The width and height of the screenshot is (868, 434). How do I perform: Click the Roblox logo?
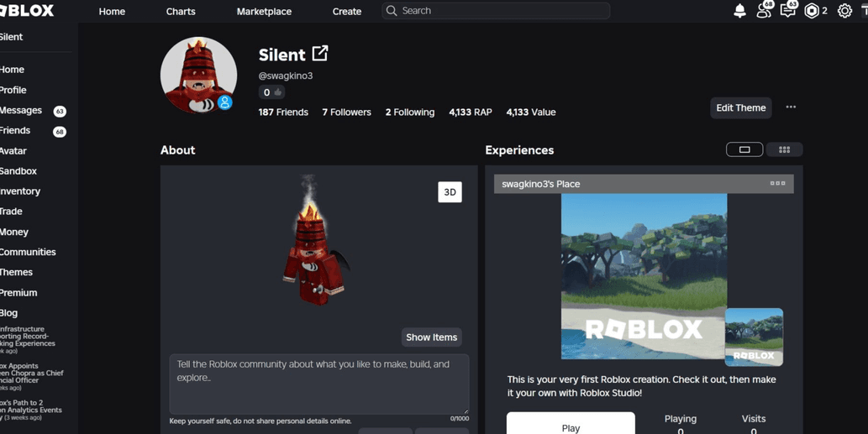27,11
